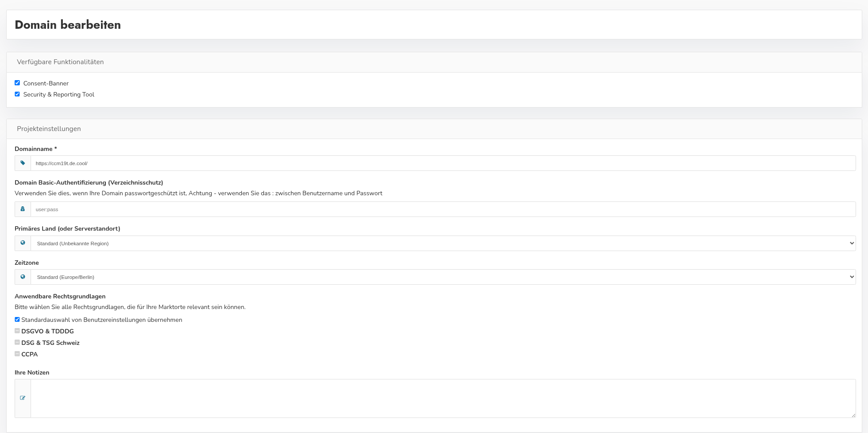
Task: Click the Projekteinstellungen section header
Action: (x=49, y=129)
